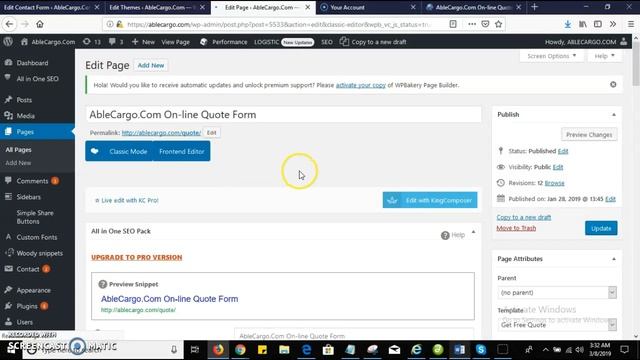The width and height of the screenshot is (640, 360).
Task: Open Chrome from the taskbar
Action: tap(240, 349)
